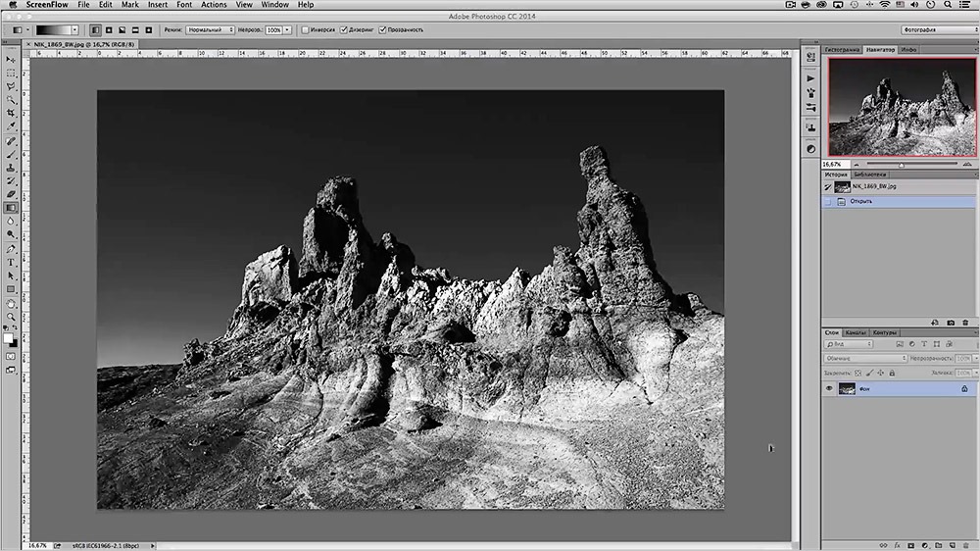This screenshot has width=980, height=551.
Task: Select the Move tool
Action: pyautogui.click(x=11, y=60)
